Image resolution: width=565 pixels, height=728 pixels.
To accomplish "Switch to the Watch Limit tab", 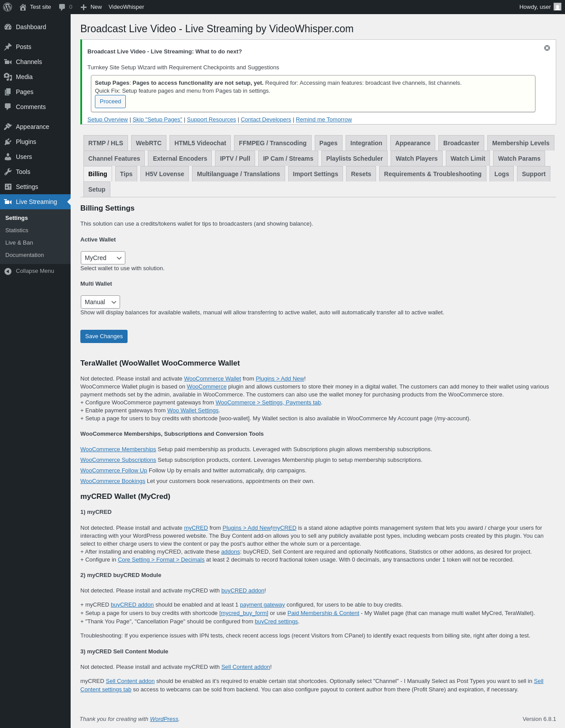I will click(468, 158).
